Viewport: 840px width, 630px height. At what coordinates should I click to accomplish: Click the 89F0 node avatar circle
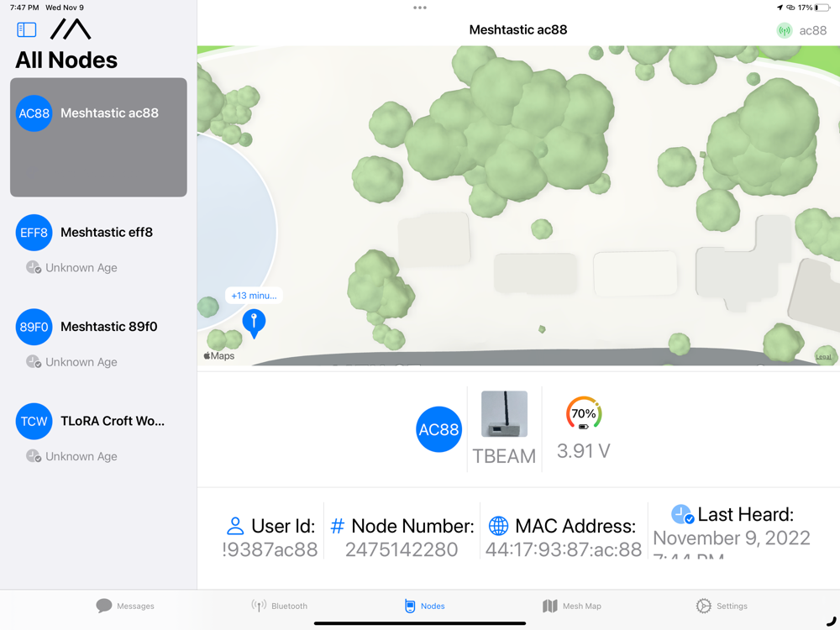tap(34, 327)
